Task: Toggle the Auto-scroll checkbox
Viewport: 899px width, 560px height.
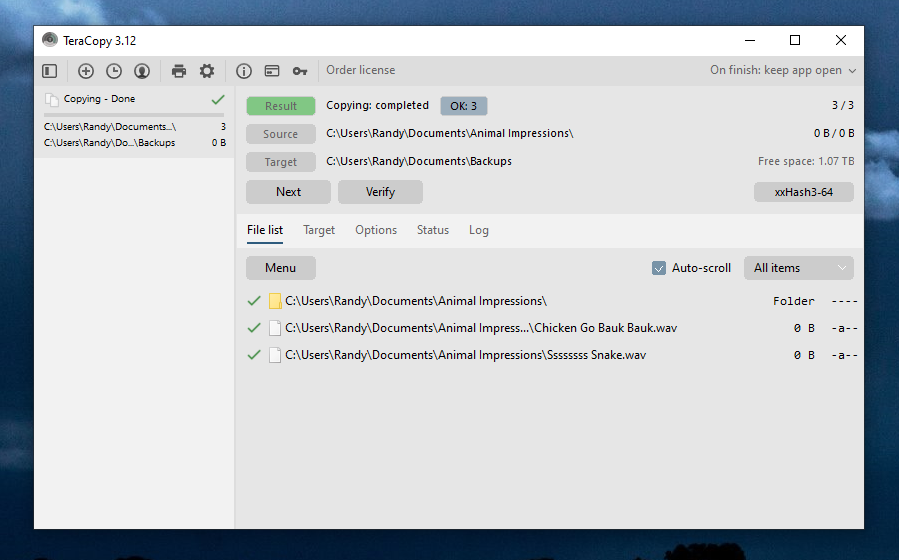Action: click(659, 268)
